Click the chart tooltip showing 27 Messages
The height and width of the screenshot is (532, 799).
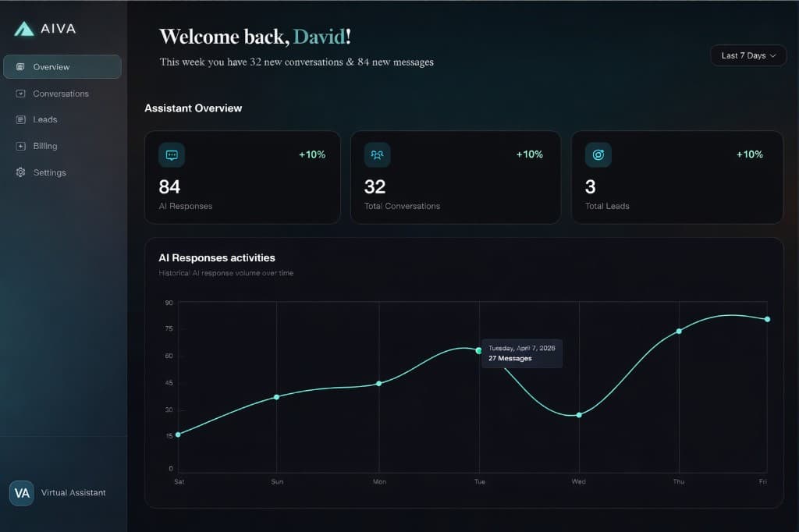[521, 353]
